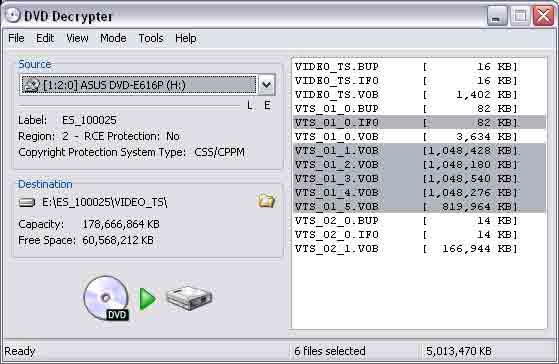Start decrypting with the DVD-to-hard-drive button
Viewport: 559px width, 364px height.
148,298
